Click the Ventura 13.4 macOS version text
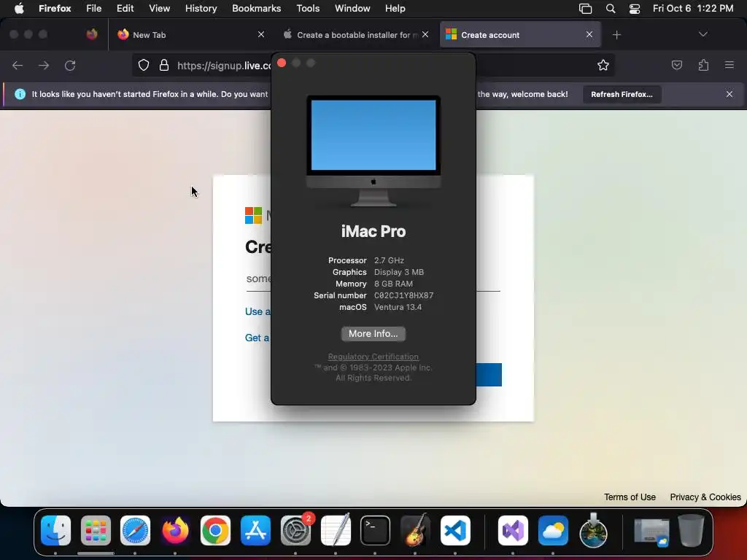Image resolution: width=747 pixels, height=560 pixels. tap(398, 307)
